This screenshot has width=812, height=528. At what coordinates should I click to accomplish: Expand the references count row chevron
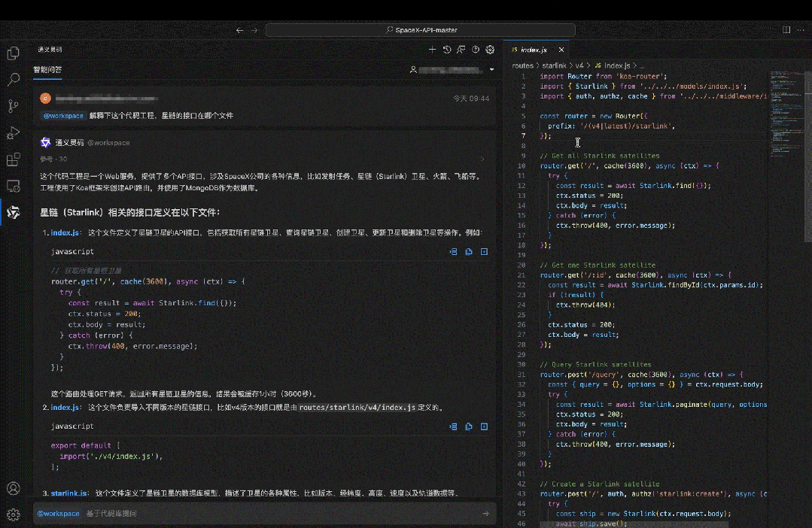[x=482, y=159]
